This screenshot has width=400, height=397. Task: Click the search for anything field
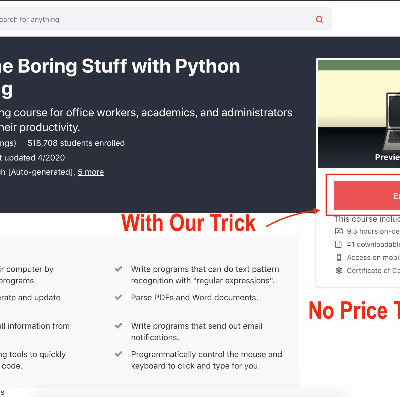point(166,19)
